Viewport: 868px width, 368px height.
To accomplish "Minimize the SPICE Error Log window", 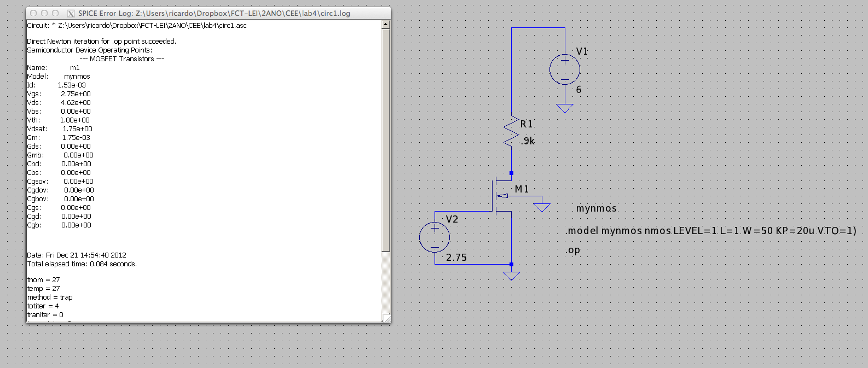I will [44, 13].
